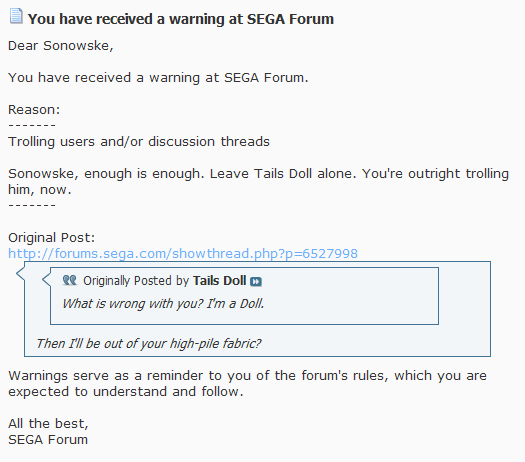Click the plain 'You have received a warning' body sentence
Image resolution: width=525 pixels, height=462 pixels.
(158, 78)
